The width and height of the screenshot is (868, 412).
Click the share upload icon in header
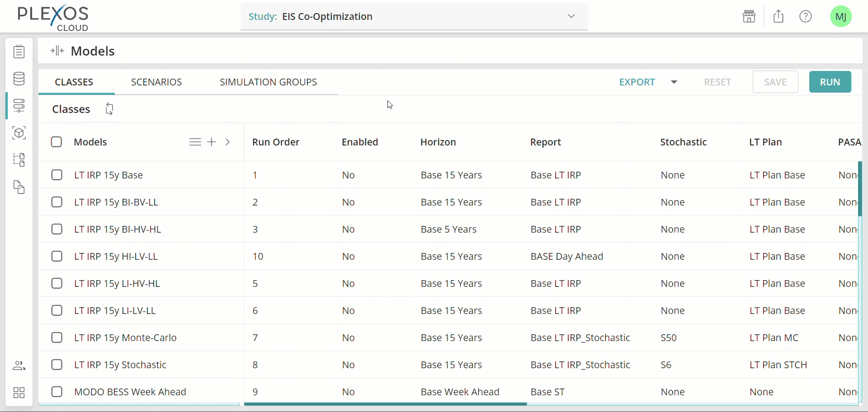[x=778, y=16]
